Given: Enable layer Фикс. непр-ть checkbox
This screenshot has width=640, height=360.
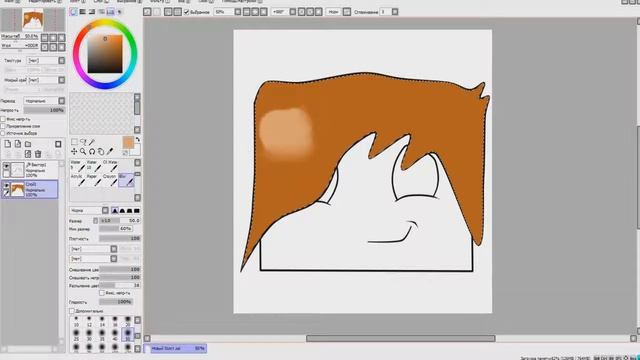Looking at the screenshot, I should [x=3, y=119].
